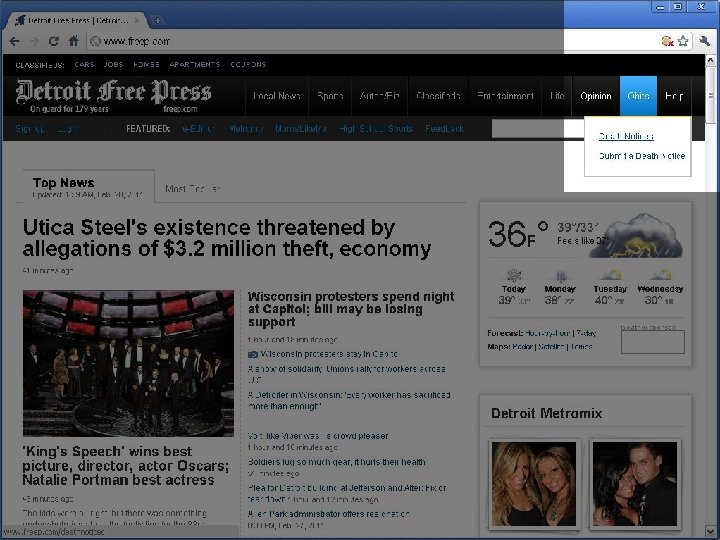Screen dimensions: 720x540
Task: Click the Monday forecast icon
Action: click(560, 276)
